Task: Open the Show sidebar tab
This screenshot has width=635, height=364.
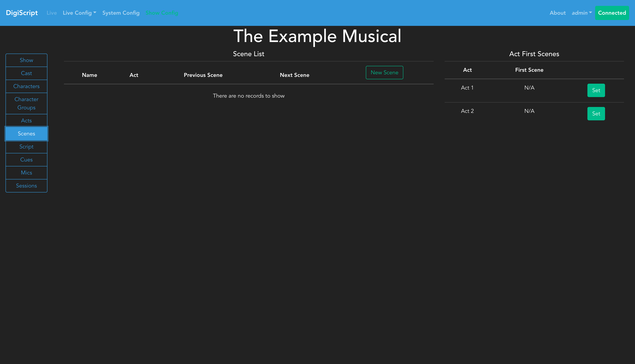Action: [x=26, y=60]
